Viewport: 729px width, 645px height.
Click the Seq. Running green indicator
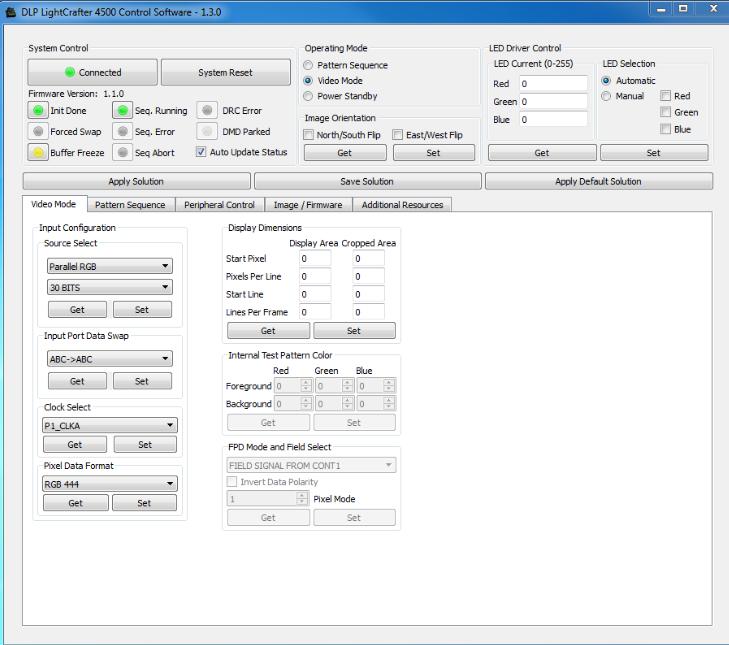[x=123, y=111]
